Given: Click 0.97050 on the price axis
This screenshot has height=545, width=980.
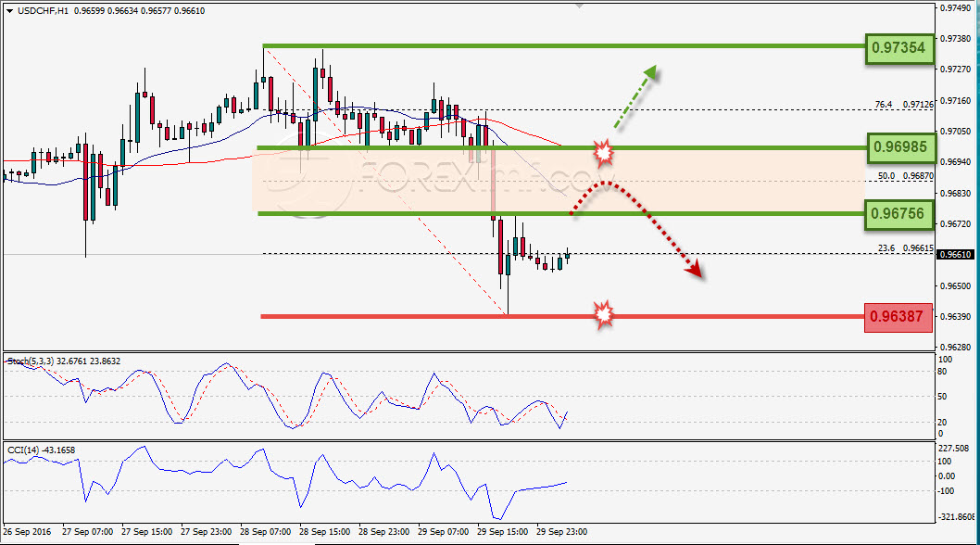Looking at the screenshot, I should point(956,132).
